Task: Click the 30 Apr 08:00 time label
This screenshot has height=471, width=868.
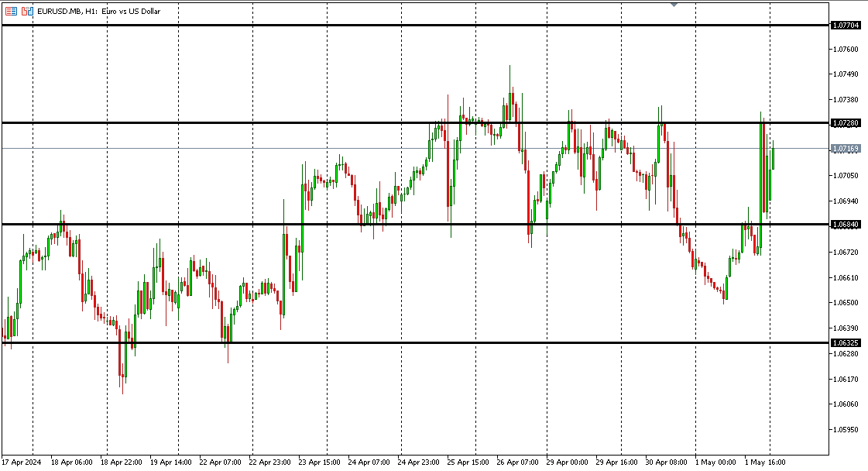Action: coord(666,462)
